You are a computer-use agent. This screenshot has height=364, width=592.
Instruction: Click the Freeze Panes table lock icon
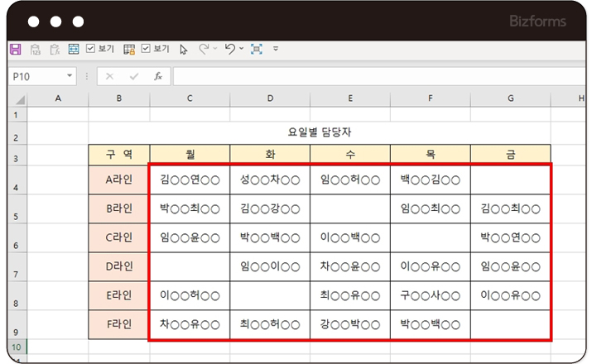point(129,50)
